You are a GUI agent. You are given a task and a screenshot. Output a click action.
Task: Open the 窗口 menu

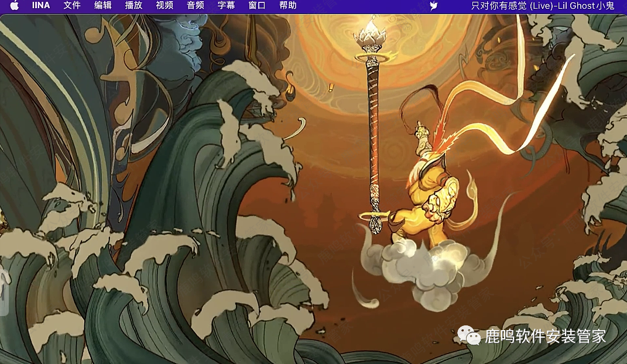(x=257, y=6)
